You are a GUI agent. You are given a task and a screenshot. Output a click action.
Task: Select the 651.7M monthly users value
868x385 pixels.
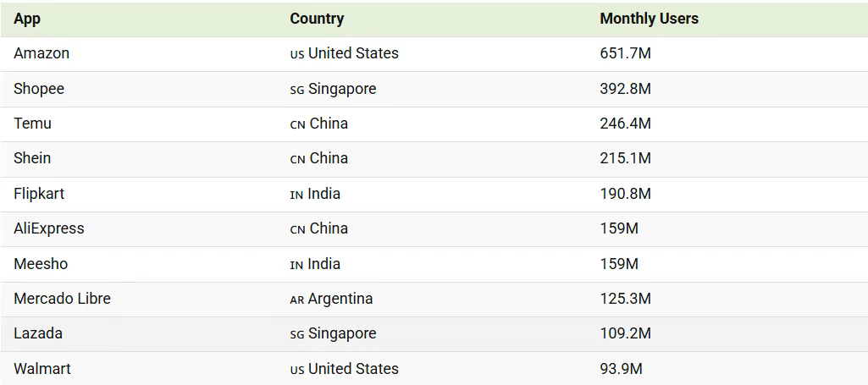[625, 53]
